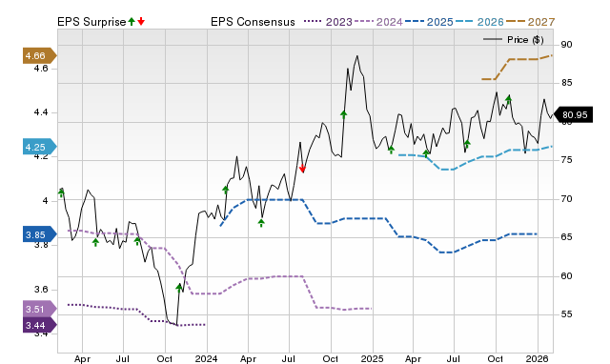Click the 85 price axis label
Viewport: 610px width, 364px height.
click(x=566, y=83)
